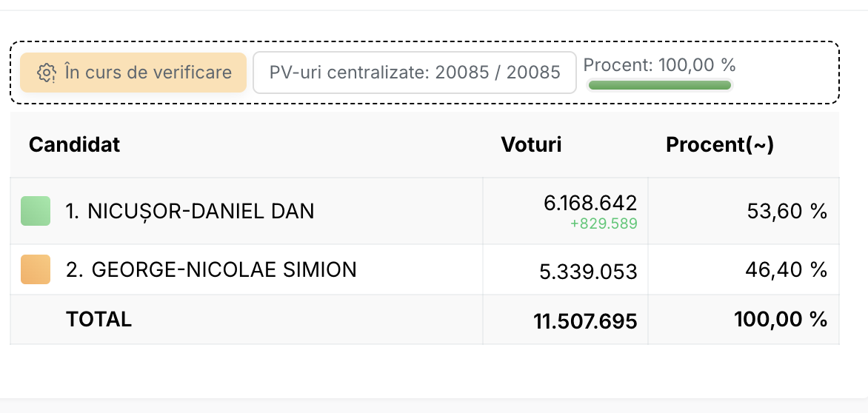Click the +829.589 vote difference
The height and width of the screenshot is (413, 868).
click(604, 224)
